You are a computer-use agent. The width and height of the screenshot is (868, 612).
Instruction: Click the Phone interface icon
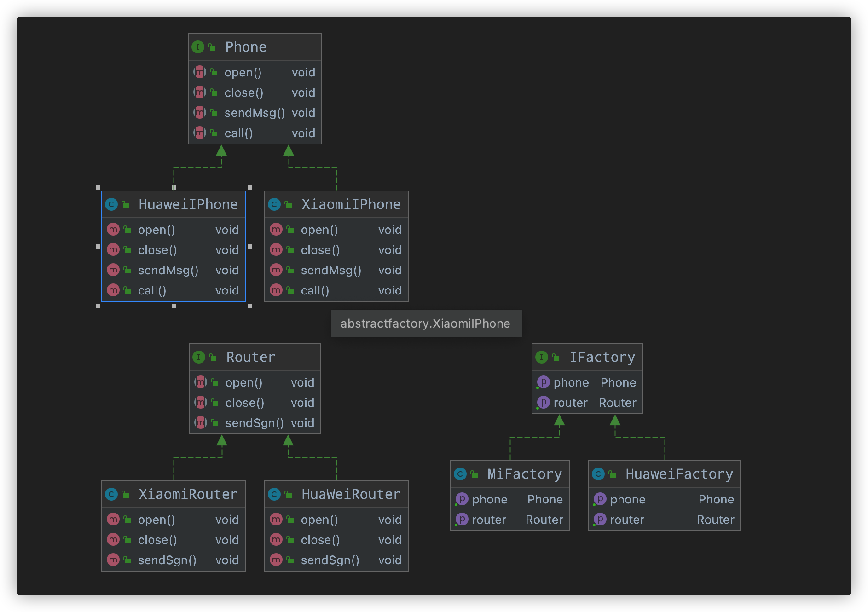(x=198, y=47)
